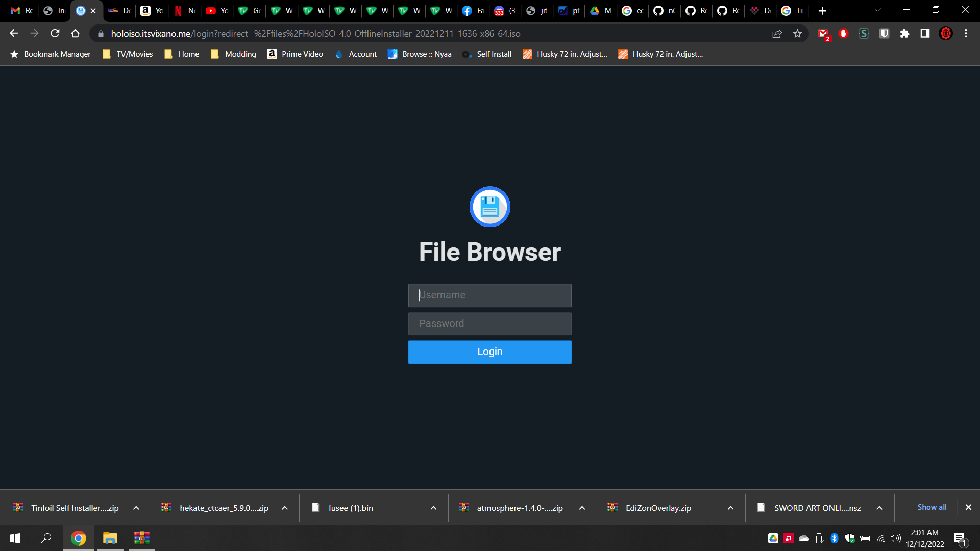Open the volume control in the tray
The height and width of the screenshot is (551, 980).
coord(896,538)
